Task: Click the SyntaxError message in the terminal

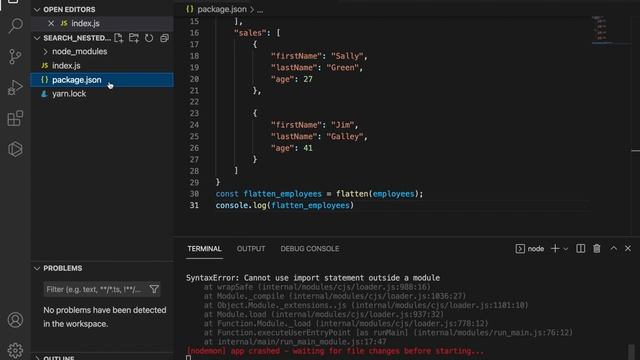Action: (x=313, y=278)
